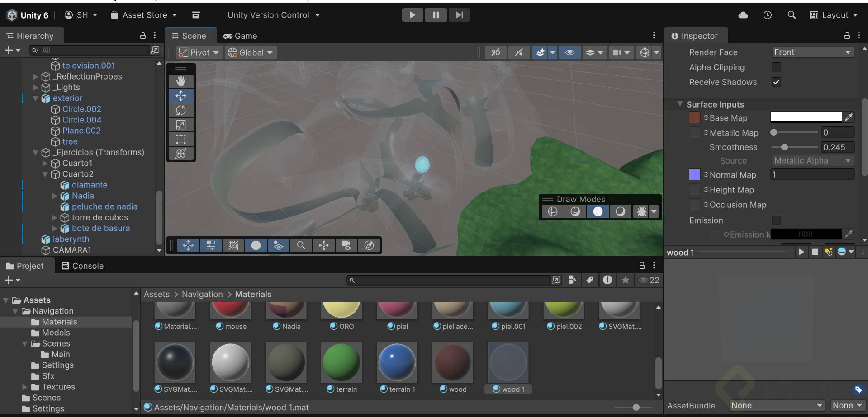Click the Base Map color swatch

point(806,117)
